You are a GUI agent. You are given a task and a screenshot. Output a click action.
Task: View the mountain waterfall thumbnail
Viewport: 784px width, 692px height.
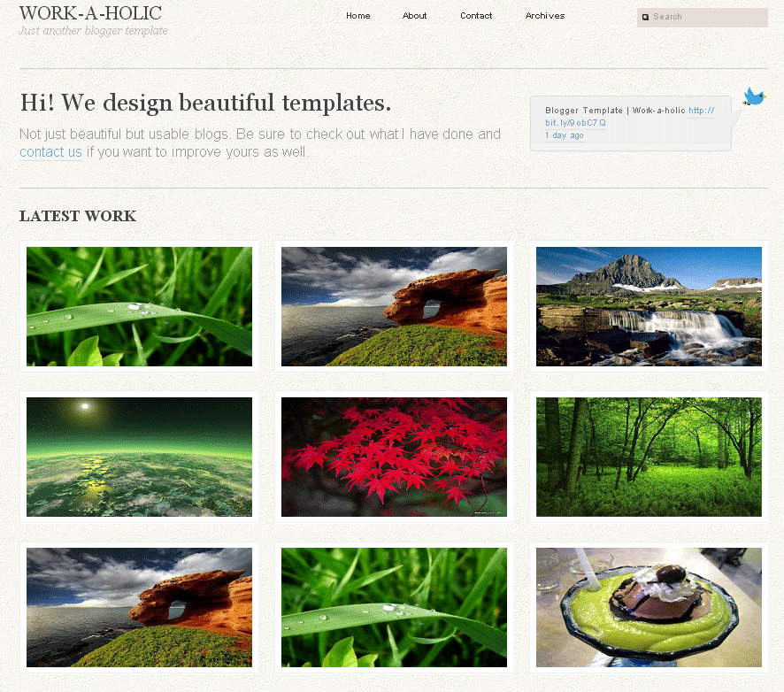pos(649,306)
